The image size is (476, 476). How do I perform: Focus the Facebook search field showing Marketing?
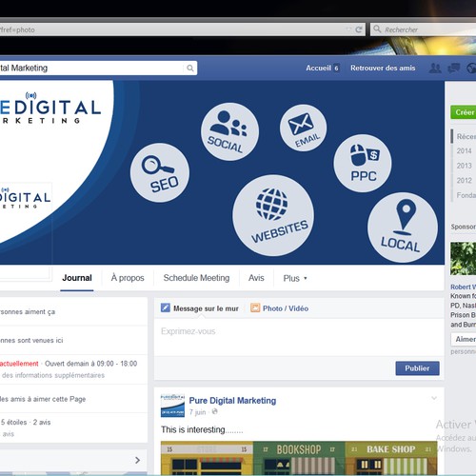point(92,69)
